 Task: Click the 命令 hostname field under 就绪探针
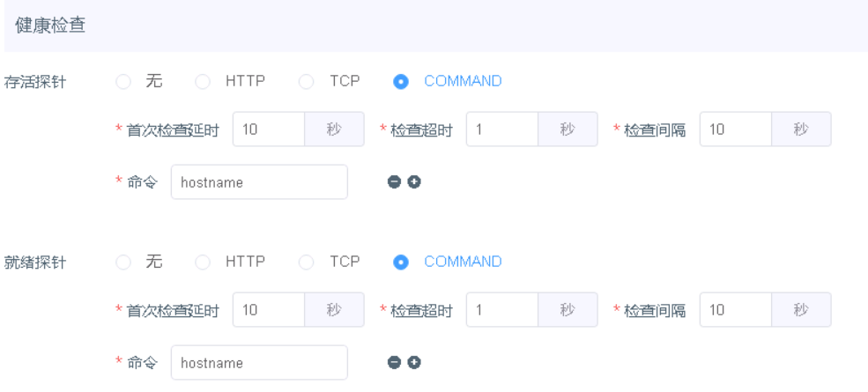259,362
